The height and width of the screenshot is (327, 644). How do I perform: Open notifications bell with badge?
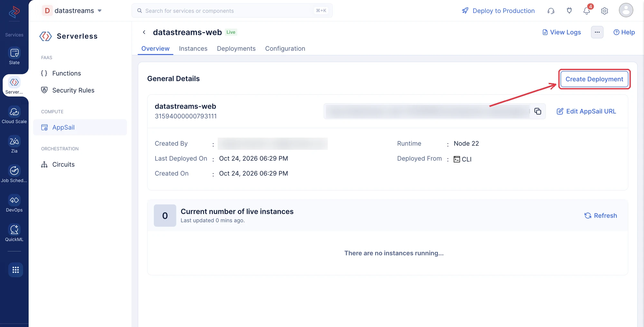(x=587, y=11)
